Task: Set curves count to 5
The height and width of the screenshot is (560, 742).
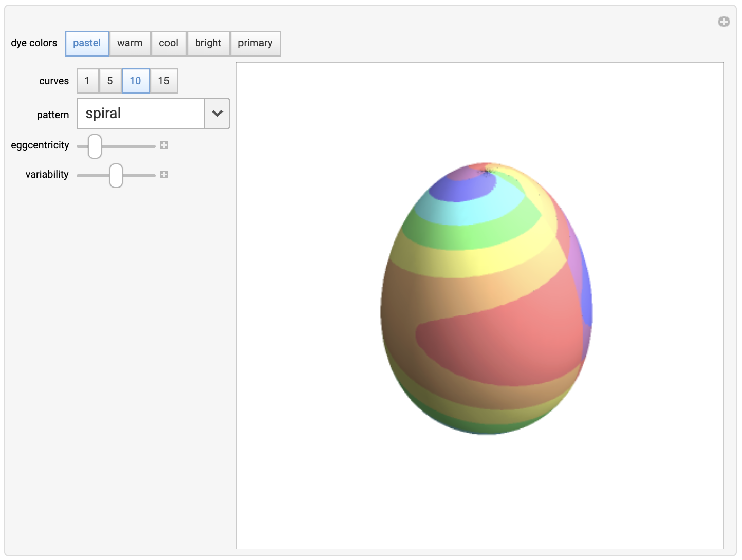Action: tap(110, 81)
